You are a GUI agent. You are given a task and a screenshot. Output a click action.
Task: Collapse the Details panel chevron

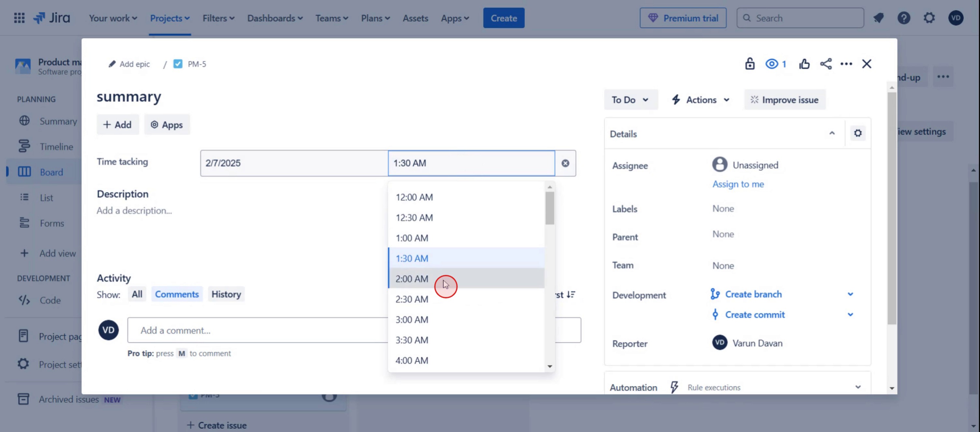832,133
